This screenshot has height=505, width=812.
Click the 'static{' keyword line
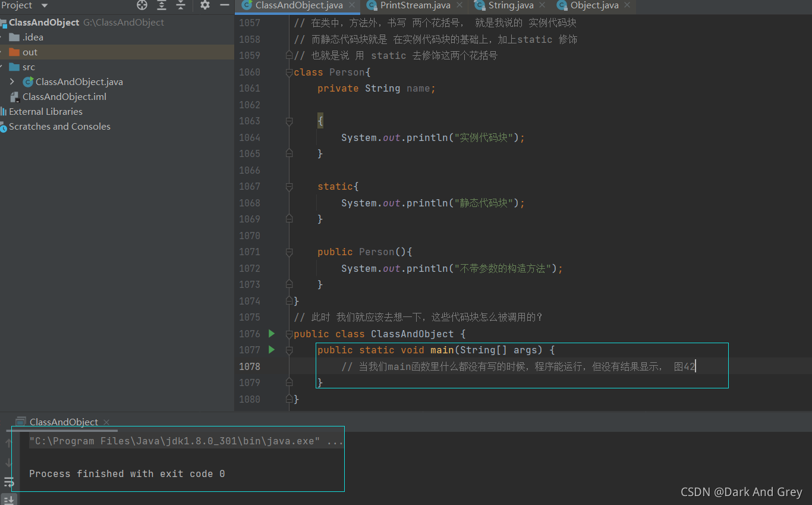[338, 186]
